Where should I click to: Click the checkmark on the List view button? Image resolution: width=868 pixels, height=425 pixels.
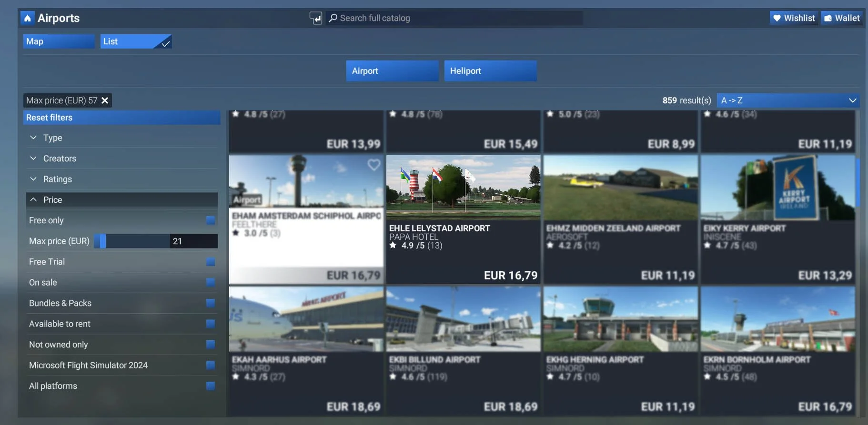(x=165, y=43)
